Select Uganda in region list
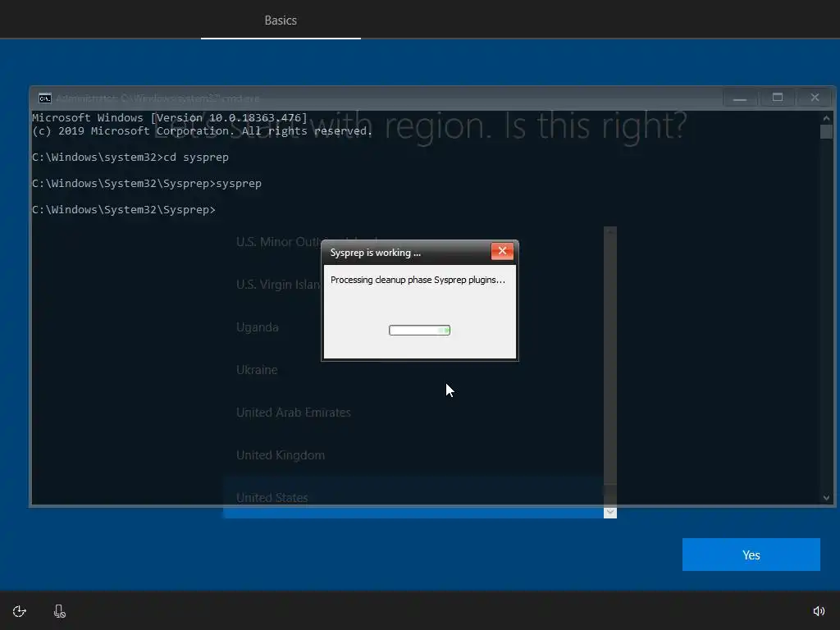 [x=413, y=326]
